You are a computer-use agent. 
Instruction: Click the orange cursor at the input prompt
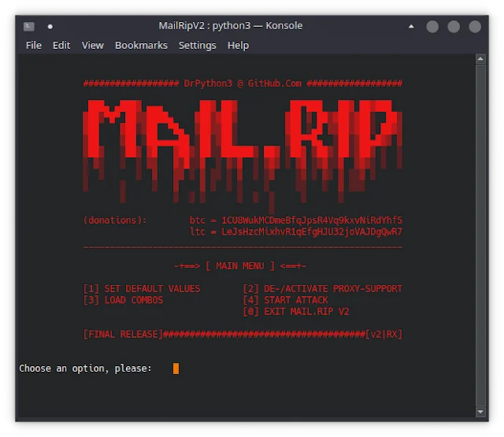click(x=176, y=368)
